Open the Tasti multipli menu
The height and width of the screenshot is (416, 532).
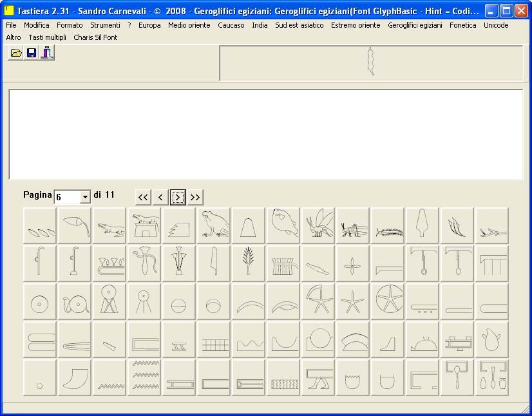(47, 37)
